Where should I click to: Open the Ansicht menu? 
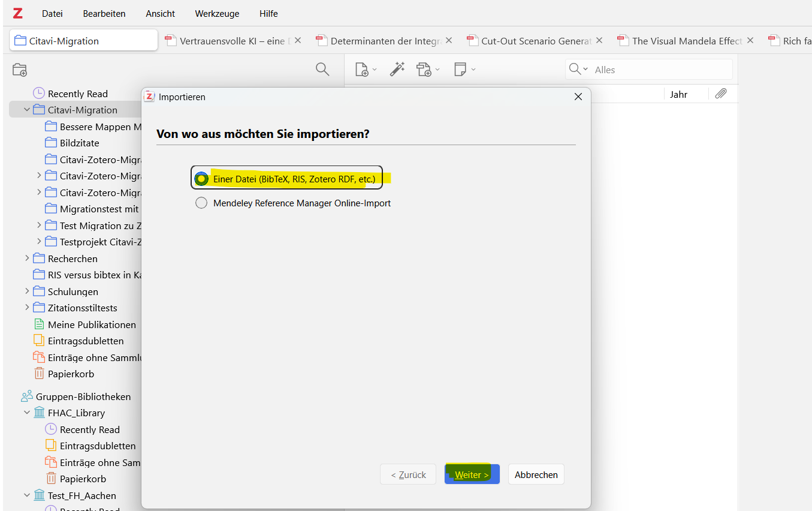point(161,13)
